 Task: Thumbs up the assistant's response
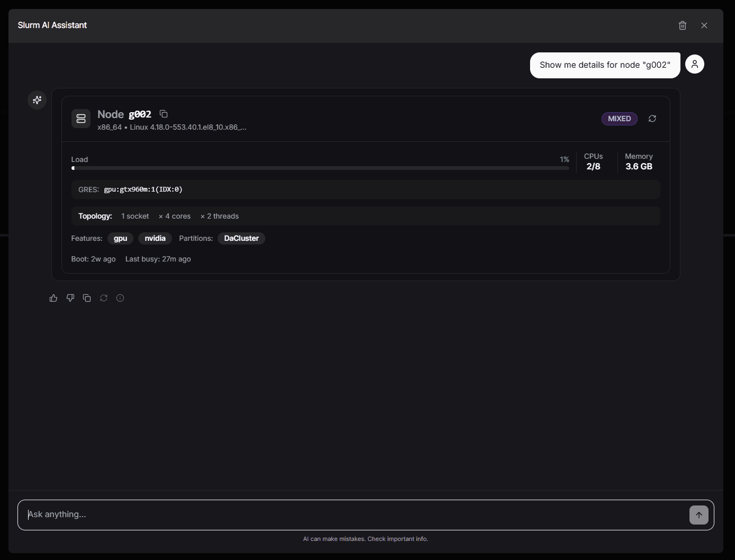point(53,298)
